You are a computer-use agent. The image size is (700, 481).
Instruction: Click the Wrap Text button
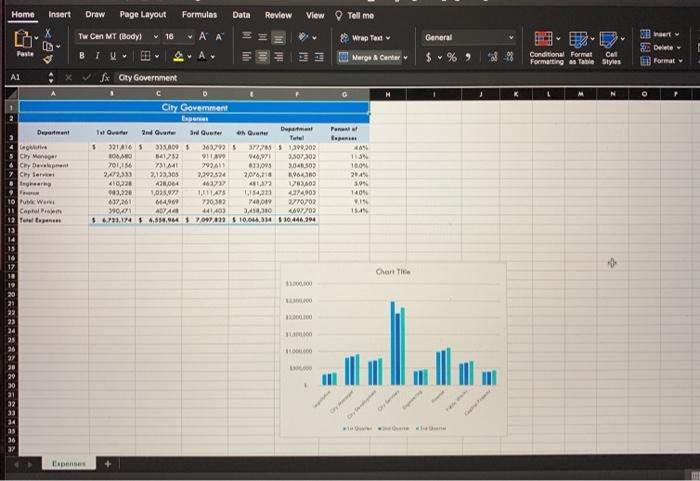[365, 38]
